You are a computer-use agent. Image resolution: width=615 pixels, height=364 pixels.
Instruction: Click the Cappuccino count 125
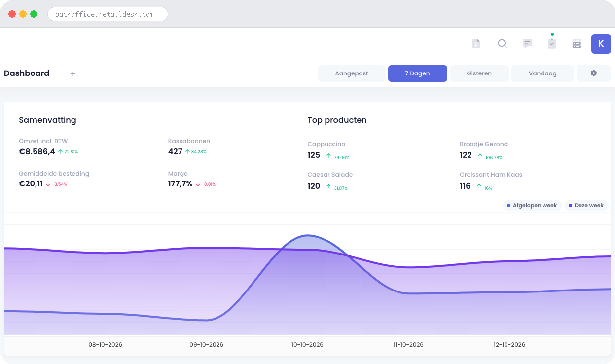pos(314,155)
